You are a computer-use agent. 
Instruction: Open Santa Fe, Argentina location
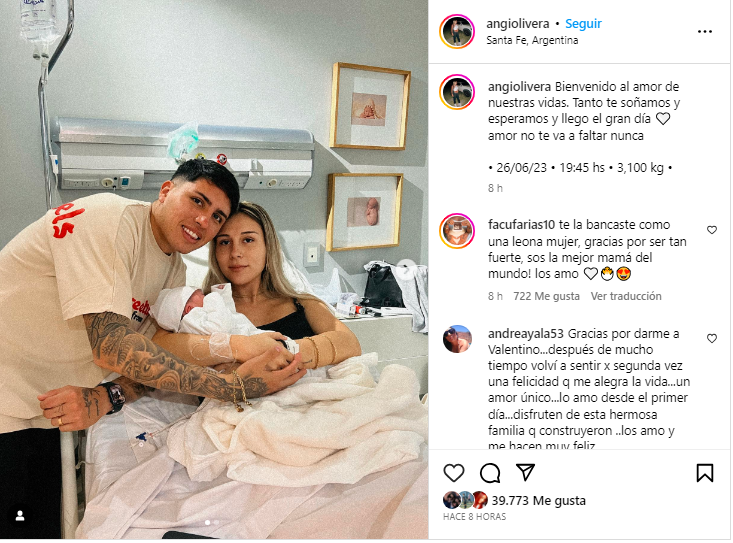coord(532,41)
